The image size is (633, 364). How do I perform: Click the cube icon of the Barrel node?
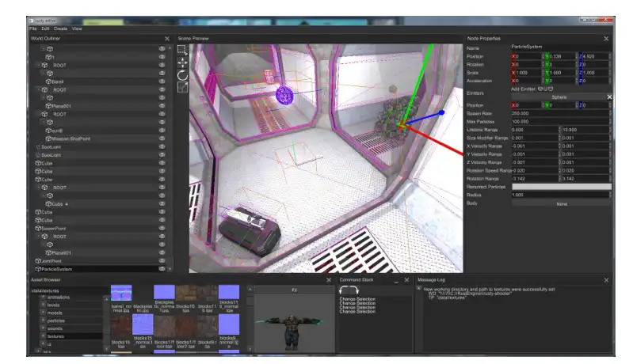[x=48, y=82]
